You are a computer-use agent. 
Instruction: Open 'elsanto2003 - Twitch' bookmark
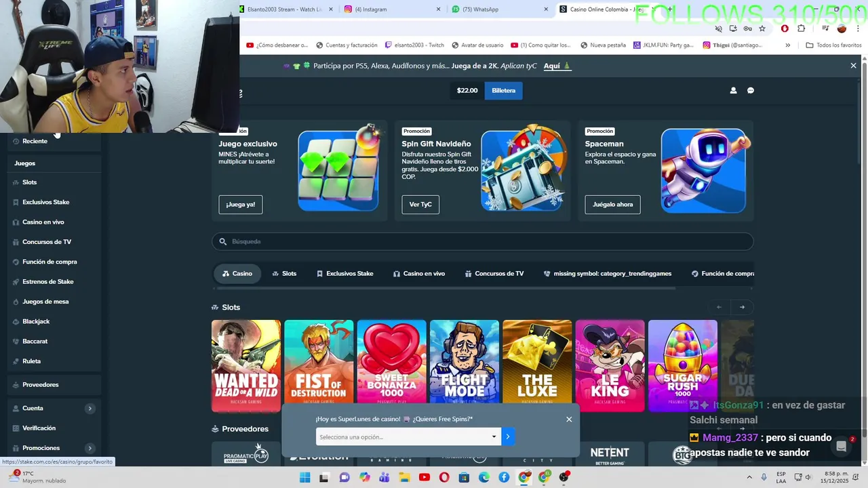(x=414, y=45)
